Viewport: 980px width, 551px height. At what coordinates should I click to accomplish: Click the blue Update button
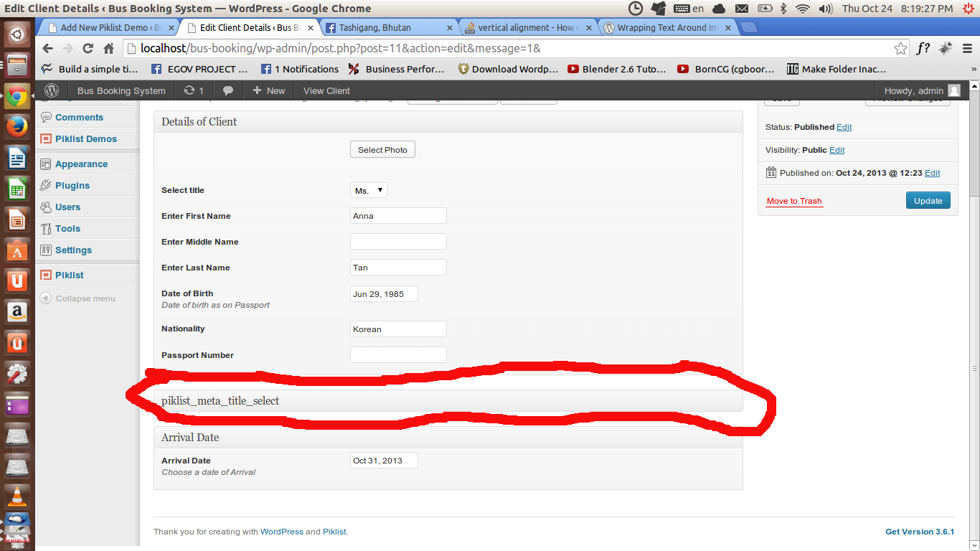928,201
